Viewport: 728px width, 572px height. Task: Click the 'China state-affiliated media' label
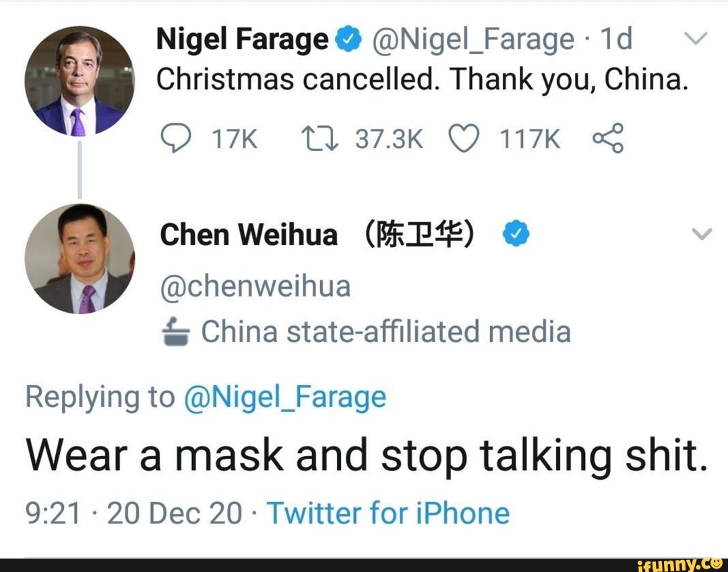click(386, 331)
